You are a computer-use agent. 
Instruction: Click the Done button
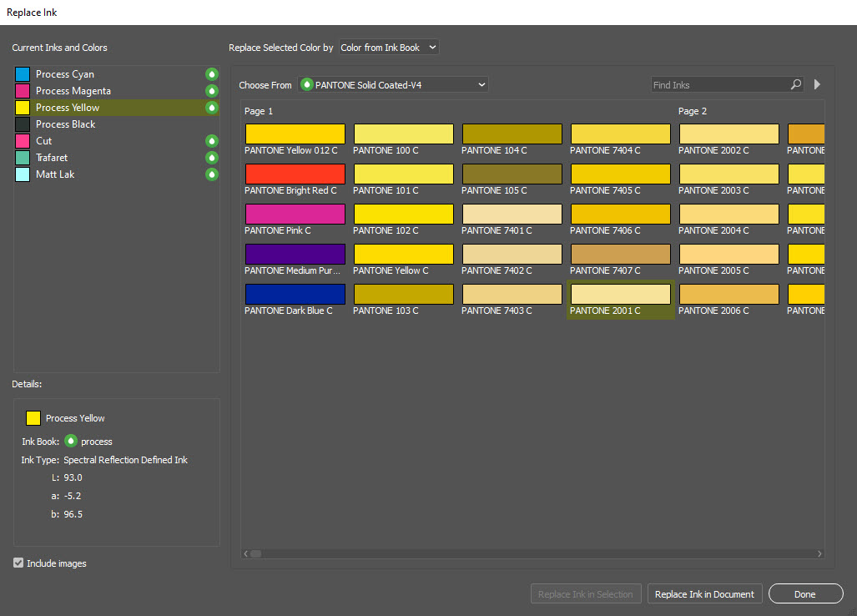(805, 594)
